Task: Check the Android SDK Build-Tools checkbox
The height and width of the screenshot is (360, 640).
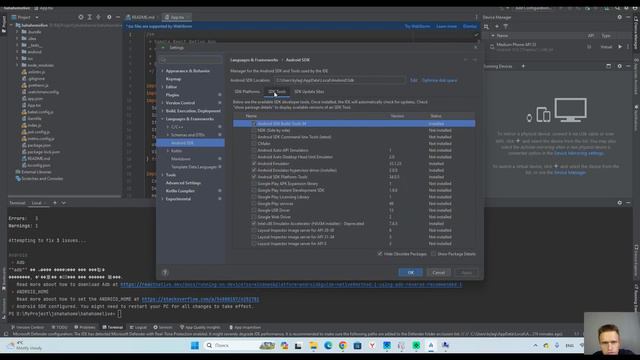Action: pos(254,123)
